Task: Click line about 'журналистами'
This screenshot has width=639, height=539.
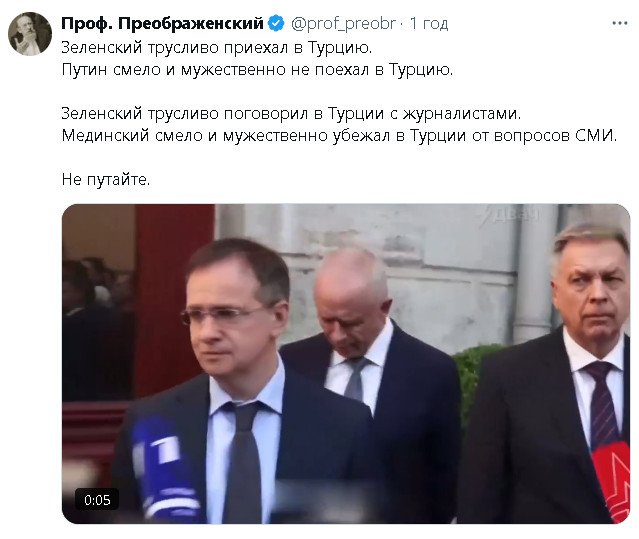Action: [x=291, y=114]
